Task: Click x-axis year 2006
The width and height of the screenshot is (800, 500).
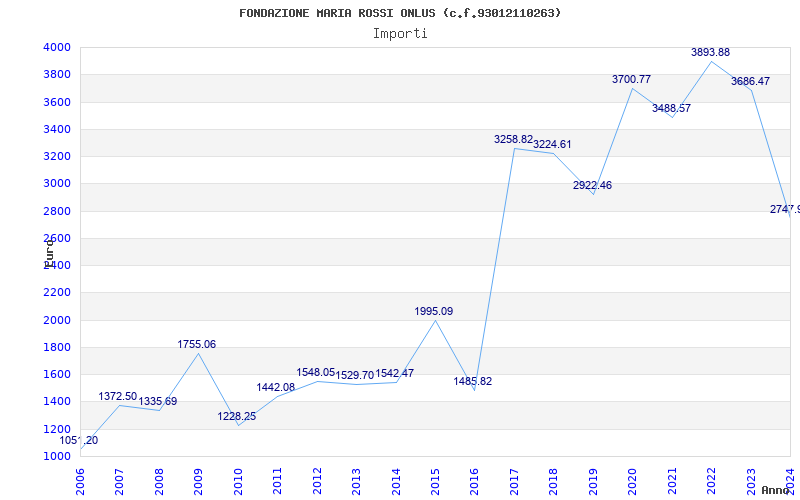Action: click(81, 482)
